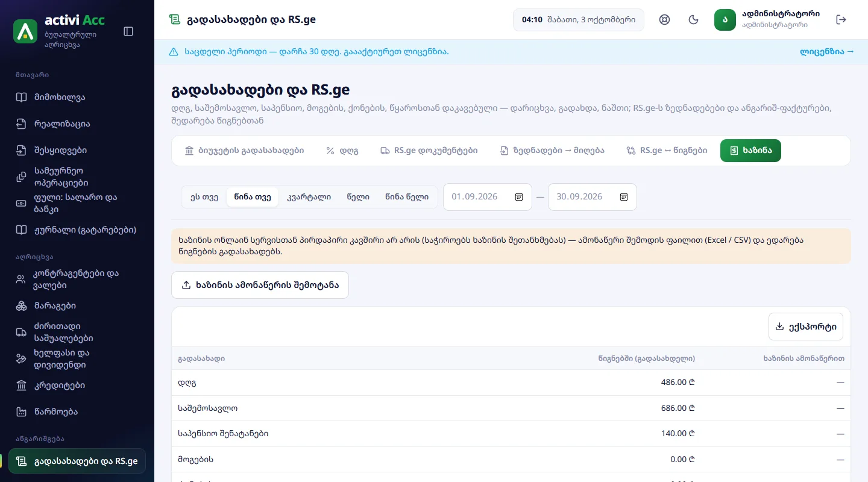Screen dimensions: 868x482
Task: Open მიმოხილვა in the sidebar
Action: [77, 97]
